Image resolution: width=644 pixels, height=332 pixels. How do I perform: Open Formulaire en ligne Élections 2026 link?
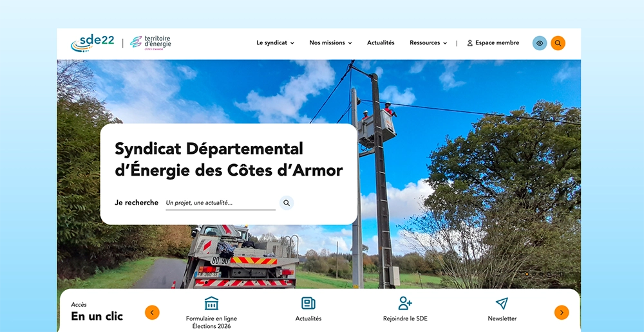tap(211, 322)
